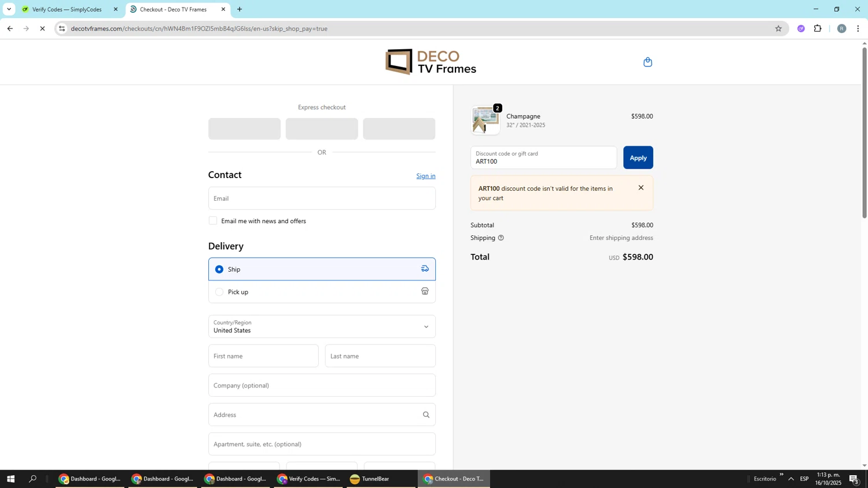
Task: Click the "Delivery" section heading
Action: click(x=226, y=246)
